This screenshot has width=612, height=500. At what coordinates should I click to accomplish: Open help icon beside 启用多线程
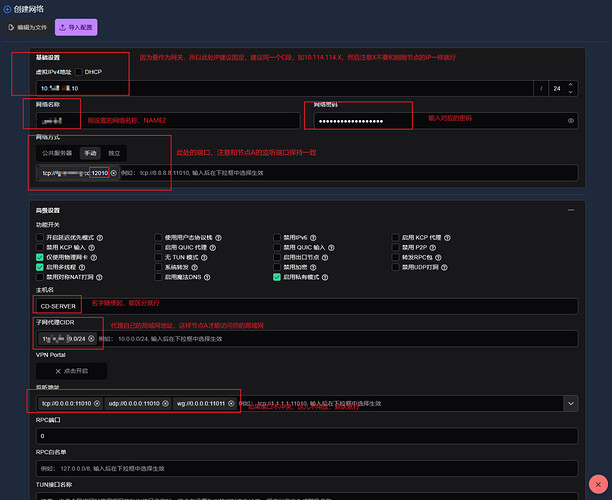(x=82, y=267)
